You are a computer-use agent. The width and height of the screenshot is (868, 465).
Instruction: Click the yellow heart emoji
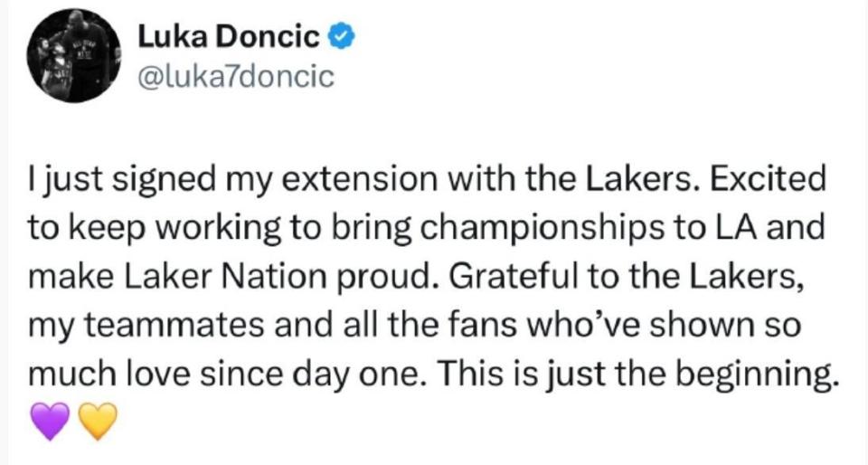98,421
